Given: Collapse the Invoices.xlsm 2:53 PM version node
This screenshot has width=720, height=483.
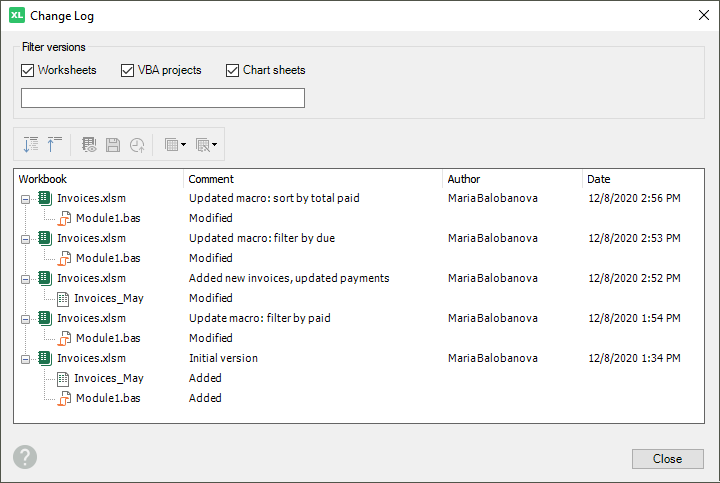Looking at the screenshot, I should coord(26,239).
